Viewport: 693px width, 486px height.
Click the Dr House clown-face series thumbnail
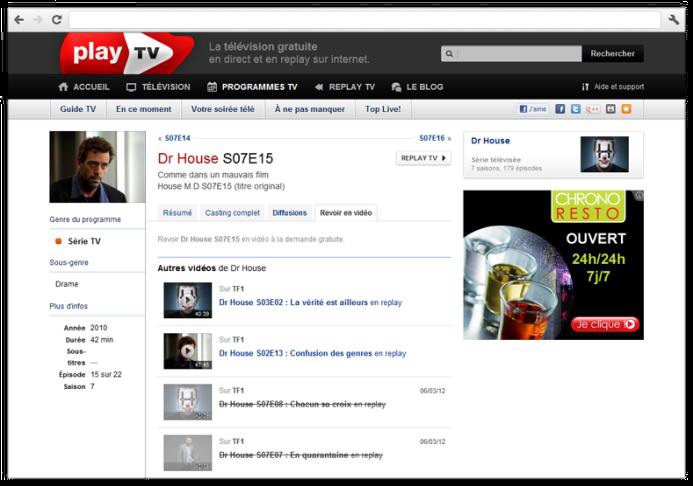coord(604,154)
